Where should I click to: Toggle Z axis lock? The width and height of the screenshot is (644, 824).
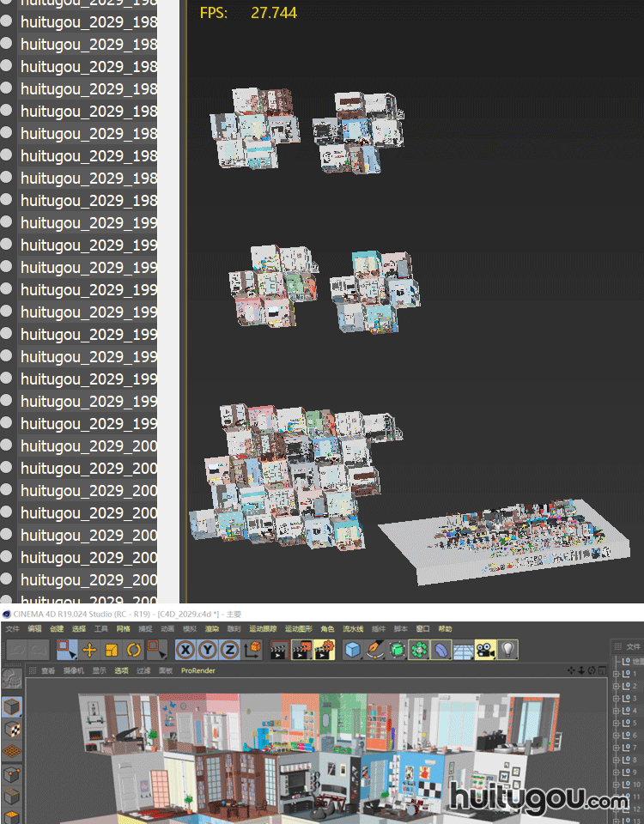click(229, 650)
